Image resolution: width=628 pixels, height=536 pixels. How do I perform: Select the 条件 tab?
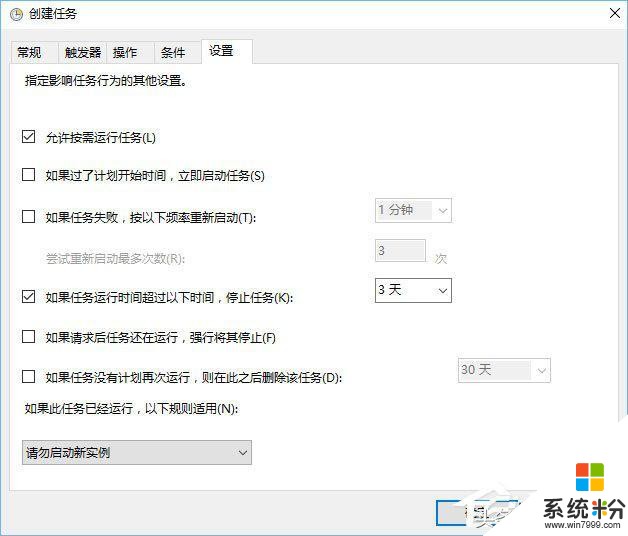tap(177, 52)
